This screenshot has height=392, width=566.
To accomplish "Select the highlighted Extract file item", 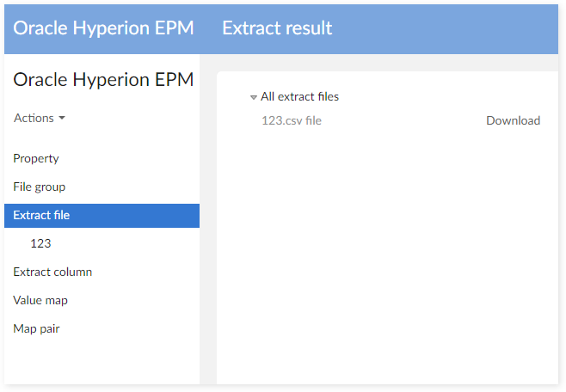I will [x=42, y=215].
